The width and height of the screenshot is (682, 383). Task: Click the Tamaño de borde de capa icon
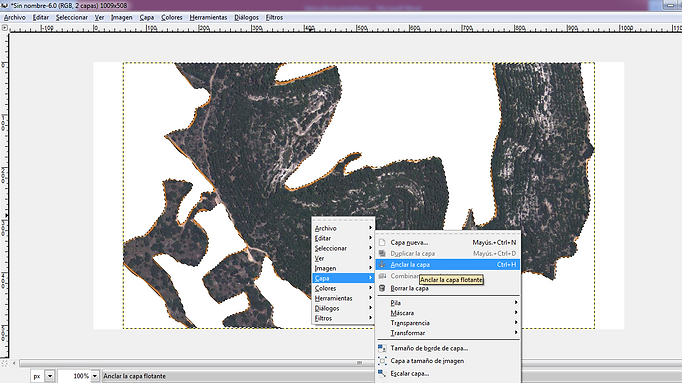(382, 348)
